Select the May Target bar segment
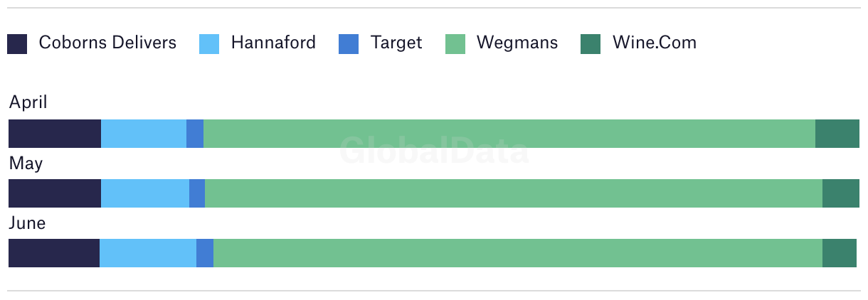Image resolution: width=868 pixels, height=300 pixels. tap(197, 193)
